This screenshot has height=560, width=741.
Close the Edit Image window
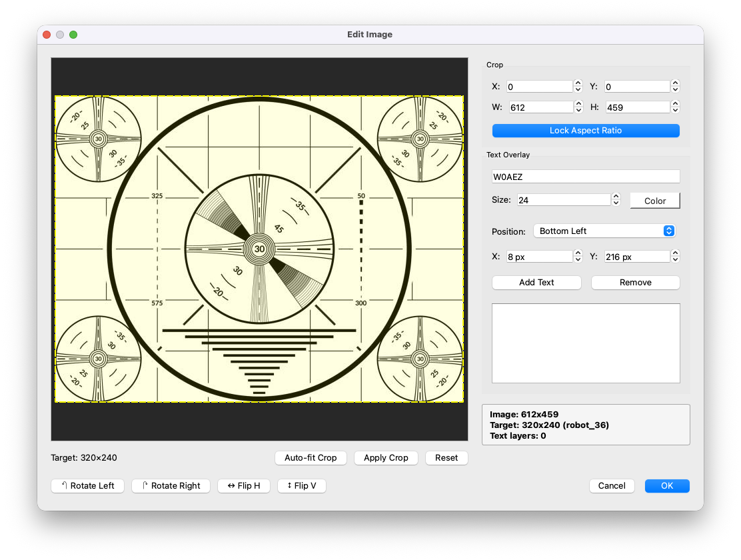pyautogui.click(x=47, y=35)
